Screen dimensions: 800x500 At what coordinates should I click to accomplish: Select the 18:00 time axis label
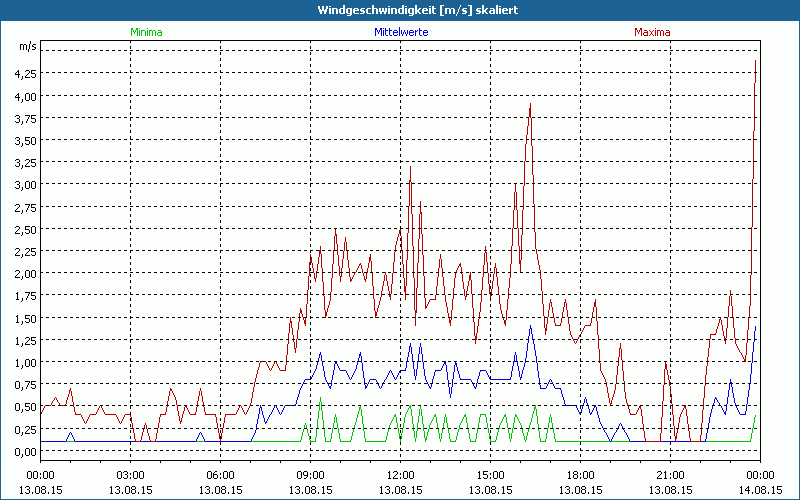(580, 475)
